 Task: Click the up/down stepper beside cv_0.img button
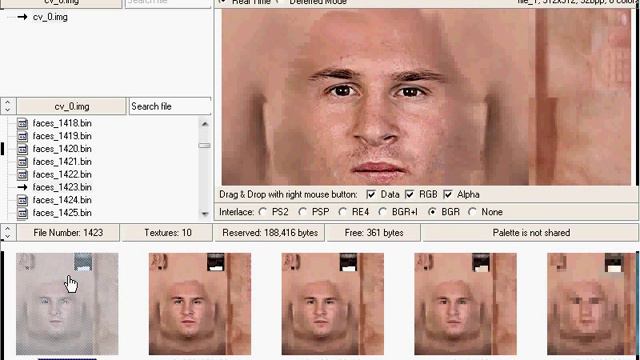tap(8, 106)
